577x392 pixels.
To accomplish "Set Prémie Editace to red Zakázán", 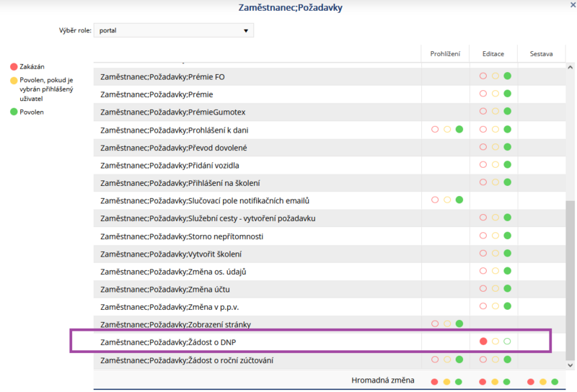I will pyautogui.click(x=483, y=94).
